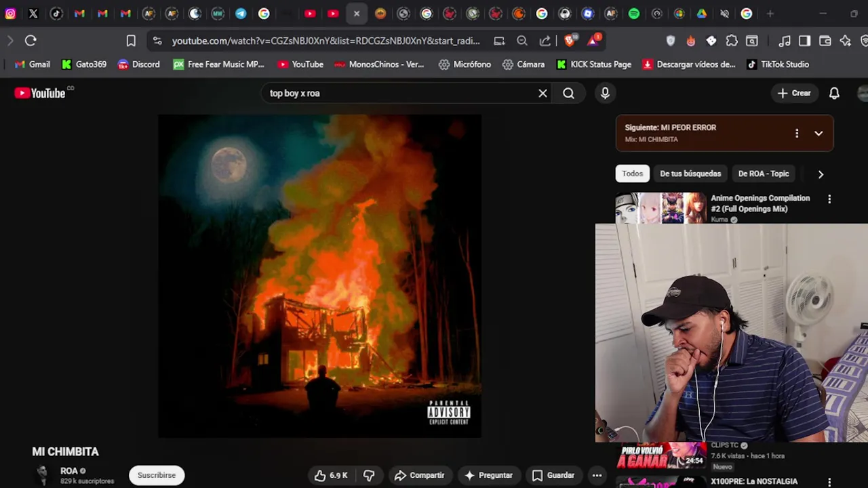Start voice search with microphone
This screenshot has height=488, width=868.
(x=605, y=94)
